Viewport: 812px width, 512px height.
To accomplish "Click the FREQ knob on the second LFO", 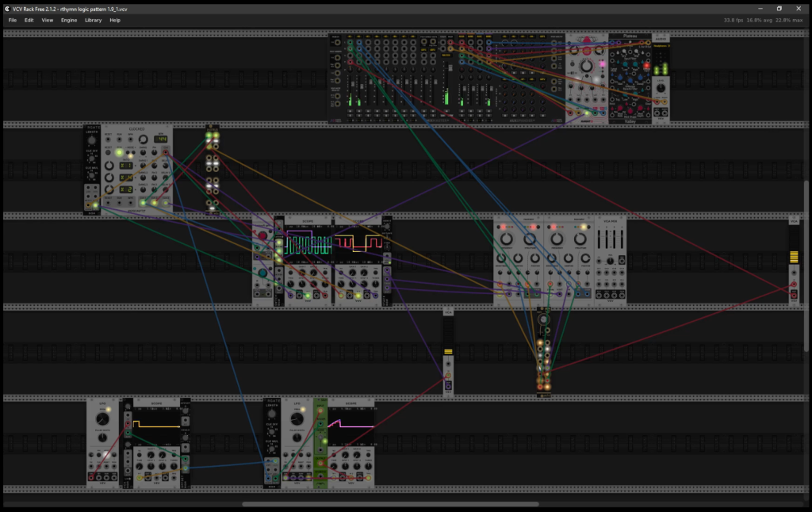I will [297, 418].
